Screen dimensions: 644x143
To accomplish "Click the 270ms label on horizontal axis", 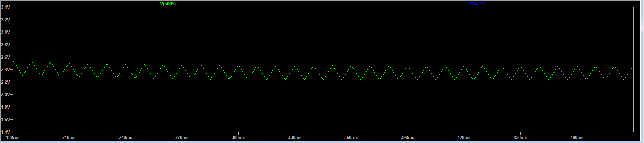I will click(x=182, y=137).
